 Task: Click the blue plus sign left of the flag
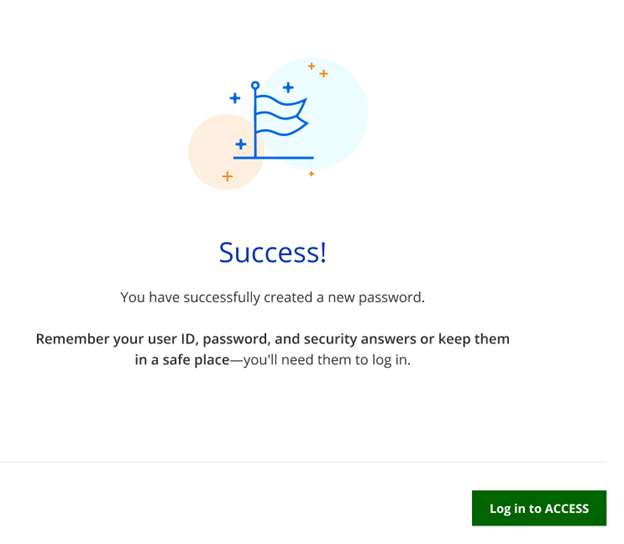[x=235, y=98]
